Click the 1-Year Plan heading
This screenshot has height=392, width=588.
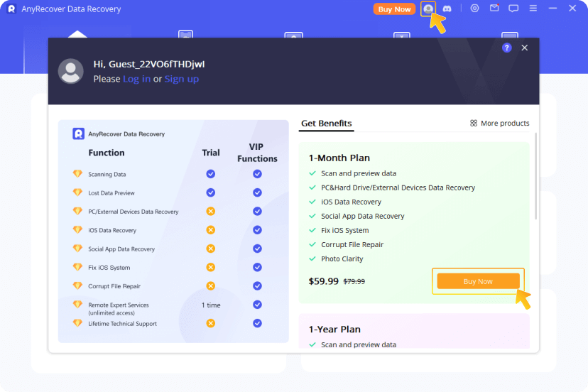point(334,330)
